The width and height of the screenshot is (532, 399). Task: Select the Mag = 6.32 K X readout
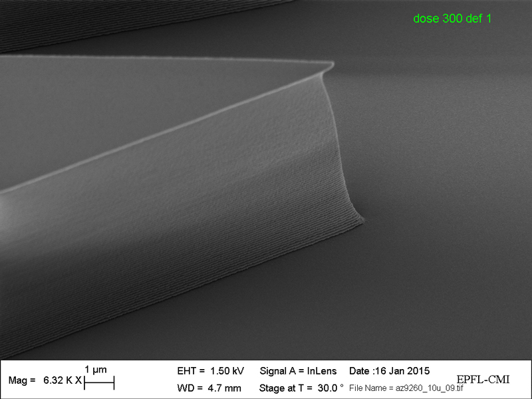(x=45, y=380)
